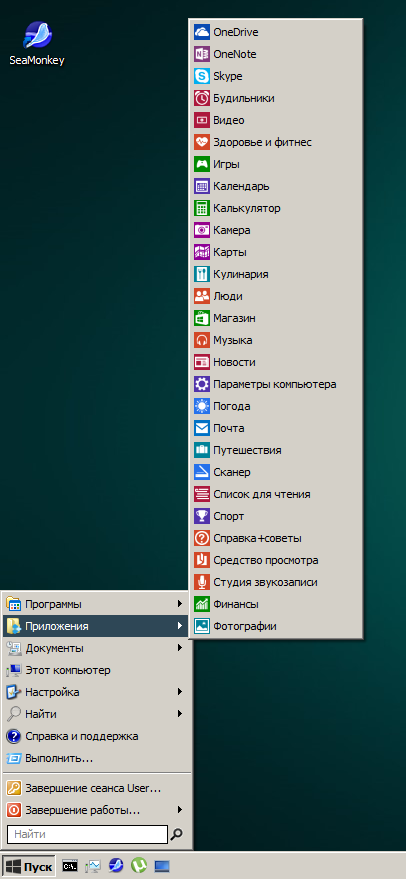
Task: Open the Почта mail app icon
Action: [x=201, y=428]
